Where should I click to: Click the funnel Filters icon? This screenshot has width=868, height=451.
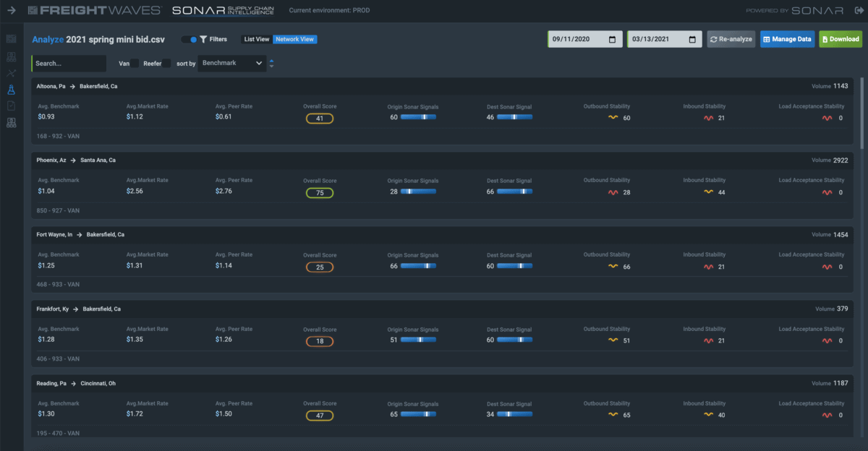203,40
